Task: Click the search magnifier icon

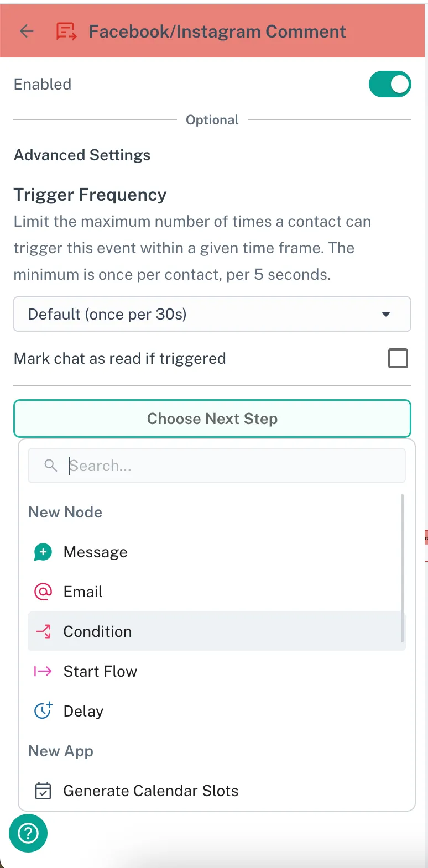Action: click(50, 466)
